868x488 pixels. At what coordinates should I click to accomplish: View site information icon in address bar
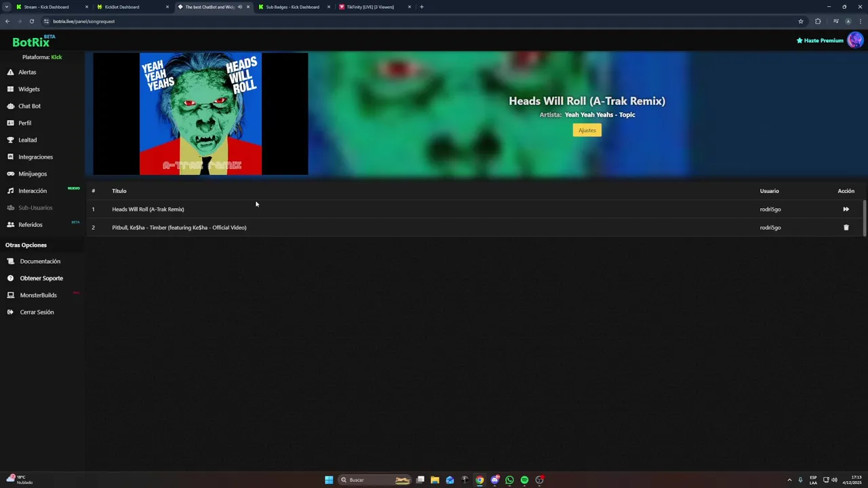pyautogui.click(x=46, y=21)
